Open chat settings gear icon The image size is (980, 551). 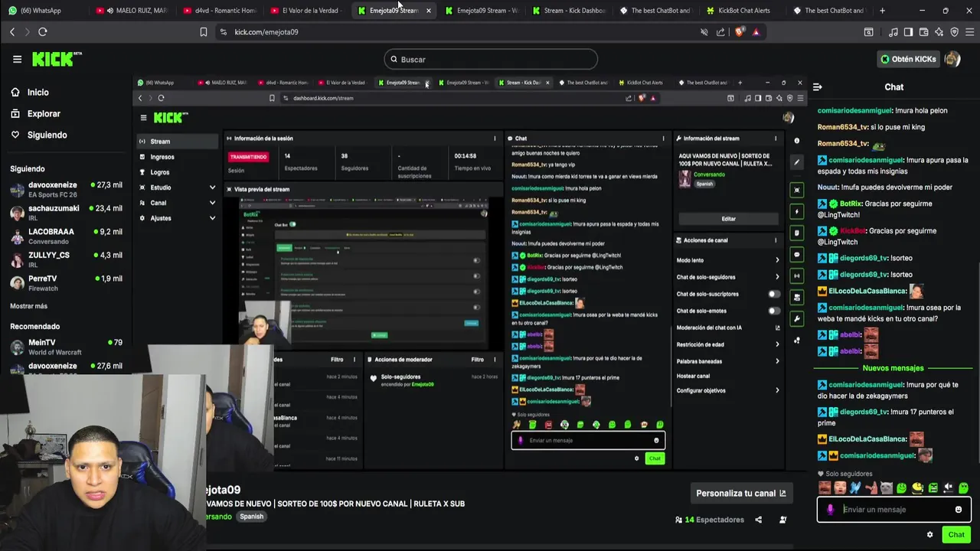click(x=930, y=535)
